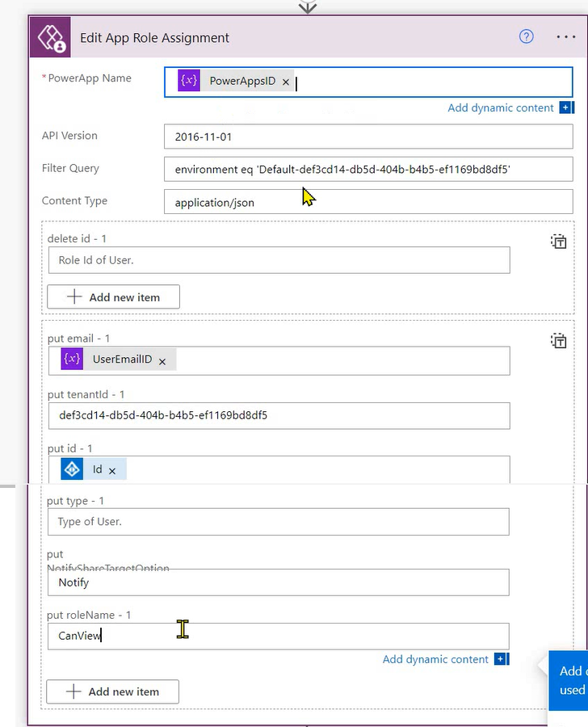Screen dimensions: 588x727
Task: Click the PowerApp Name input field
Action: (368, 82)
